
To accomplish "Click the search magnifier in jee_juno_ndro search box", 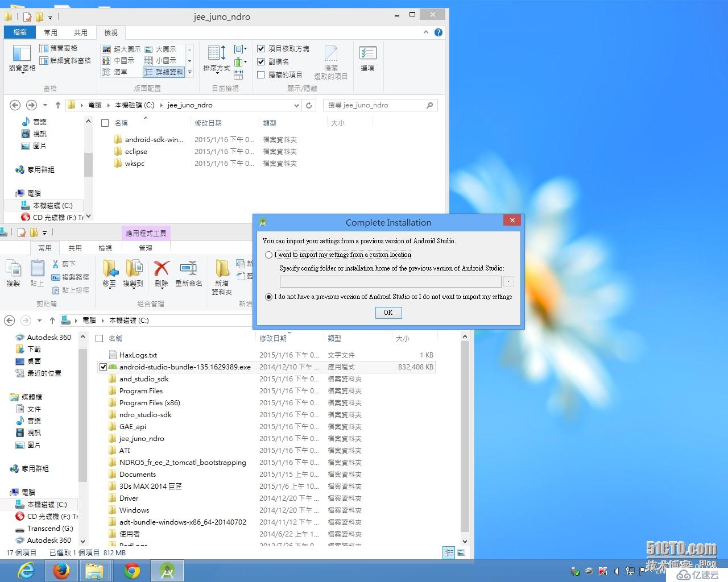I will pos(429,105).
